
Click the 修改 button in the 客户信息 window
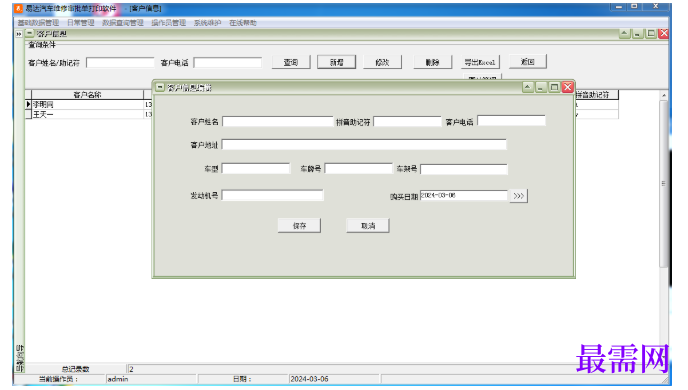(382, 62)
